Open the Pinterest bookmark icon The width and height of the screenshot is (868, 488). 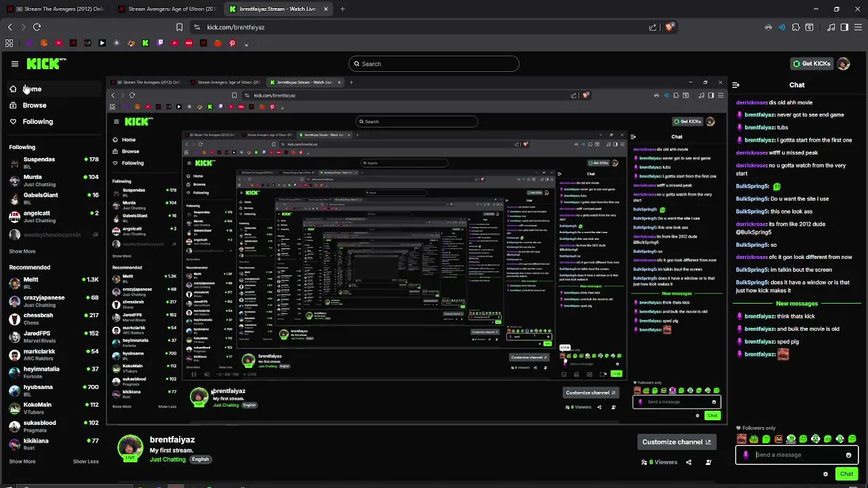(232, 43)
